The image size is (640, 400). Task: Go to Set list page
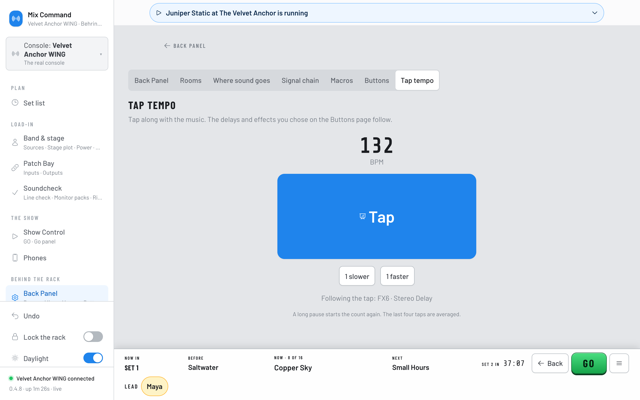57,103
